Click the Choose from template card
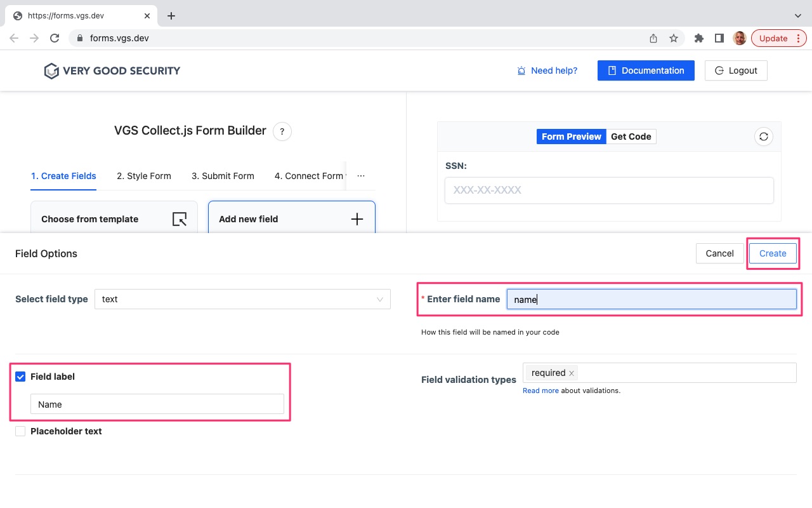 114,217
